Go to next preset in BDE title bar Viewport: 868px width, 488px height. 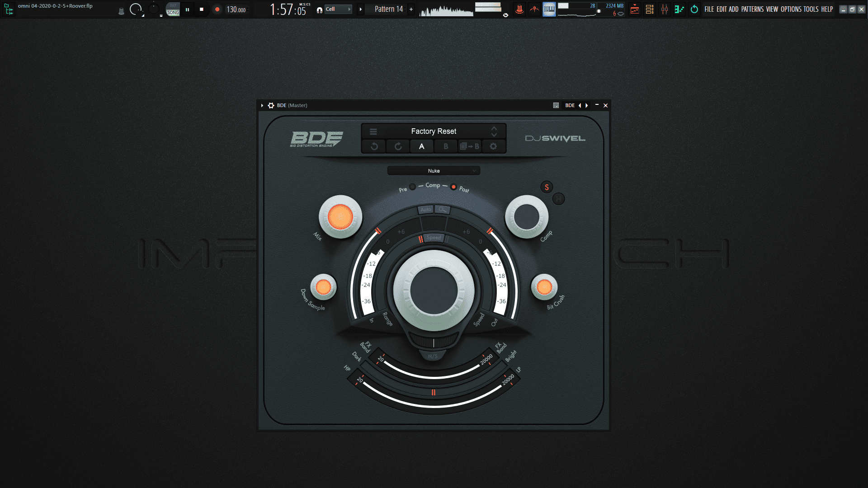587,105
